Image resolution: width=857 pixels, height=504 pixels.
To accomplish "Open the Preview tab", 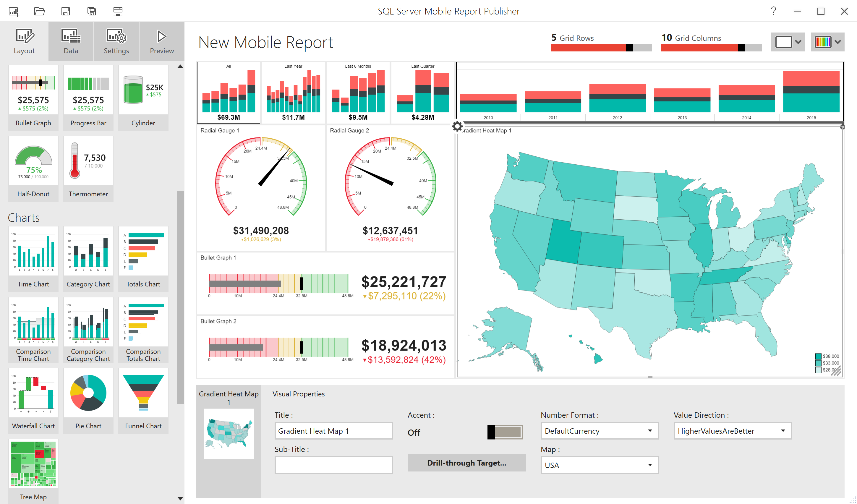I will pos(161,41).
